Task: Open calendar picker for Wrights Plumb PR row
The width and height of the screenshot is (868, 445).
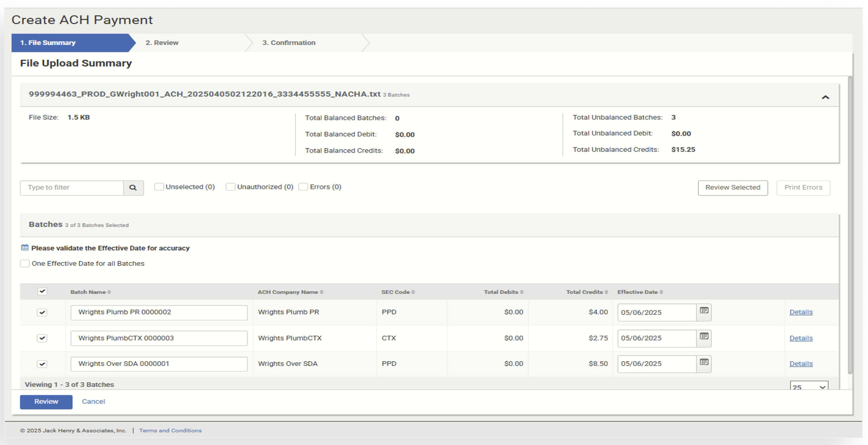Action: point(704,311)
